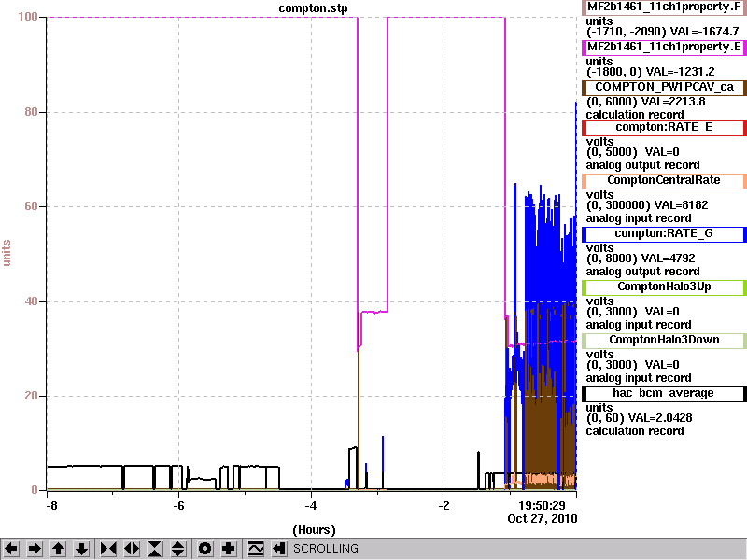
Task: Select the MF2b1461_11ch1property.E curve legend
Action: click(x=664, y=48)
